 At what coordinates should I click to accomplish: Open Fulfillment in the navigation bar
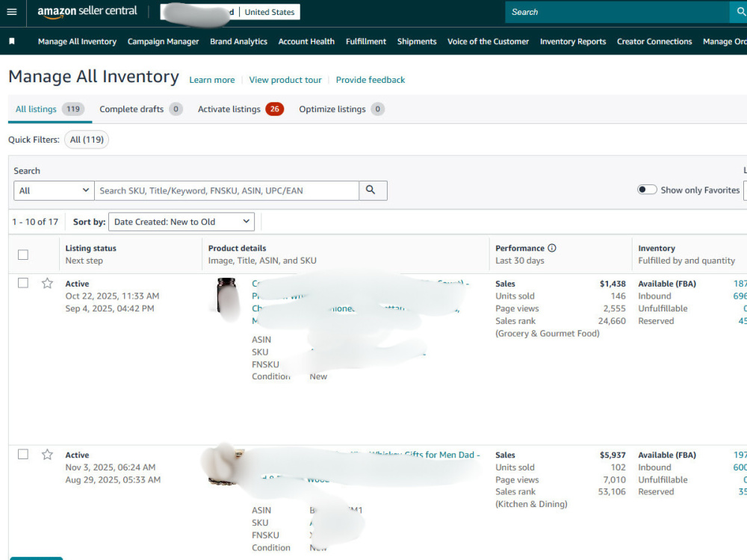pyautogui.click(x=366, y=41)
